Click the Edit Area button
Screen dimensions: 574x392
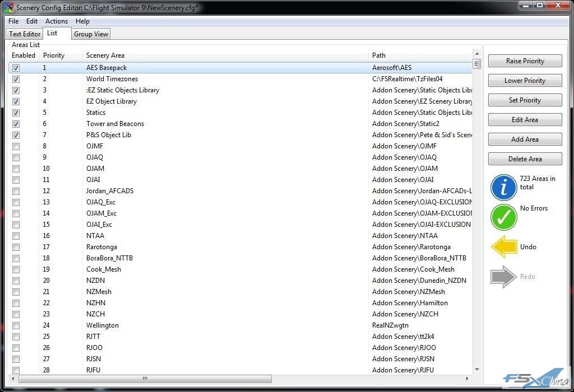[x=525, y=120]
